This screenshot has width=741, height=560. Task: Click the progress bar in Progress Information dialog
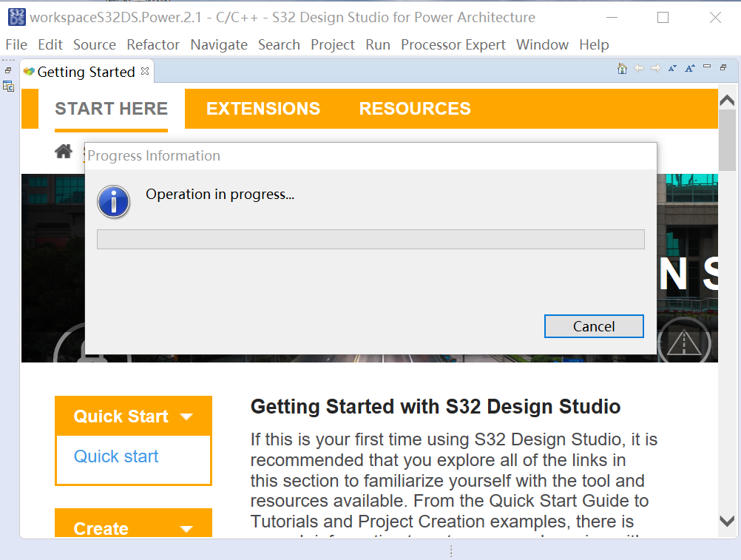click(x=370, y=239)
